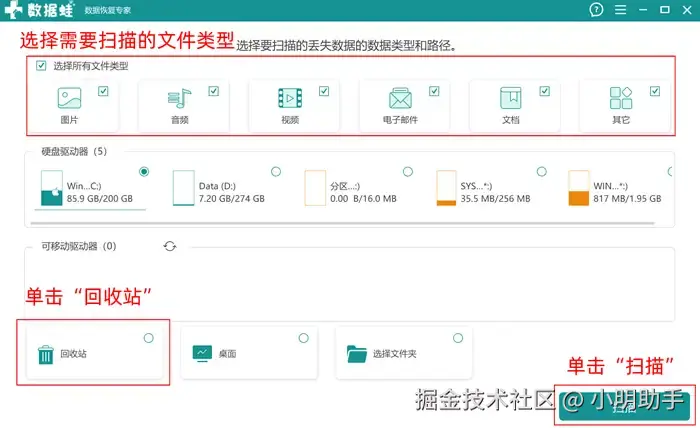Click the 视频 video type icon
700x428 pixels.
pyautogui.click(x=290, y=98)
